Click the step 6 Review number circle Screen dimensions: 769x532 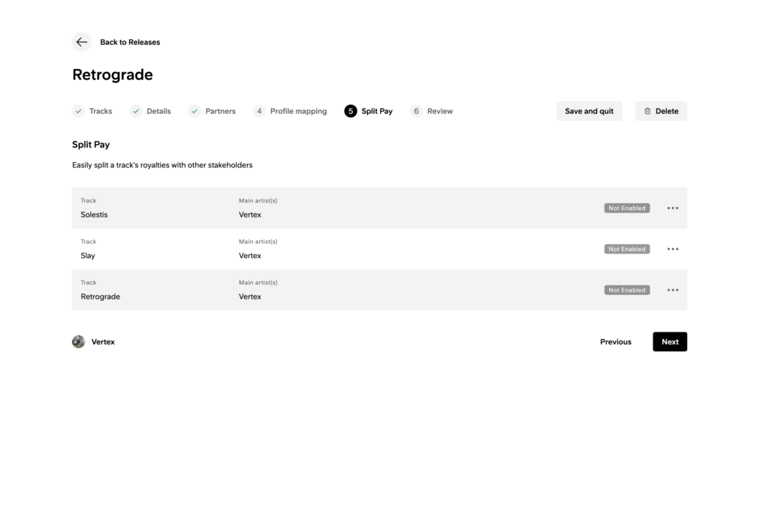[x=416, y=111]
